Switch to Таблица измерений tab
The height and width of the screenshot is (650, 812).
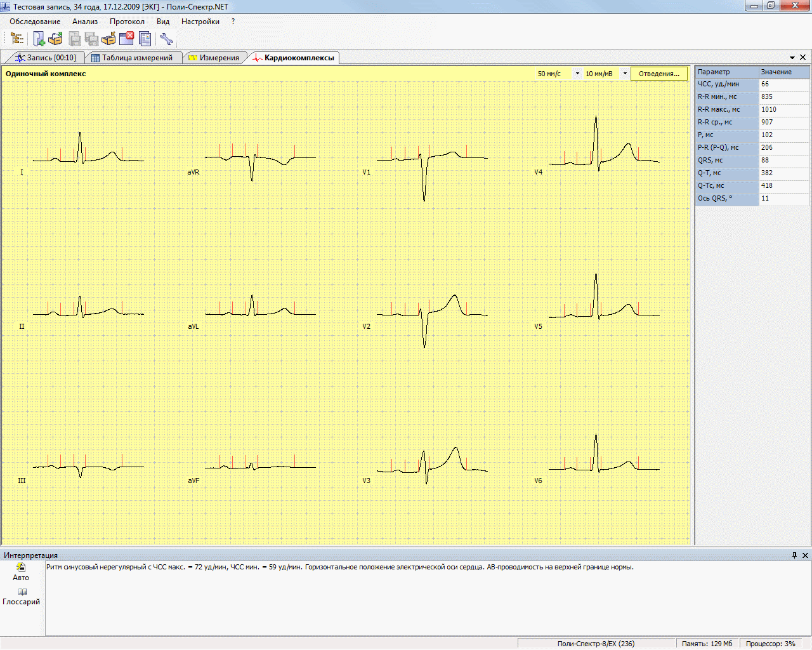pos(132,58)
